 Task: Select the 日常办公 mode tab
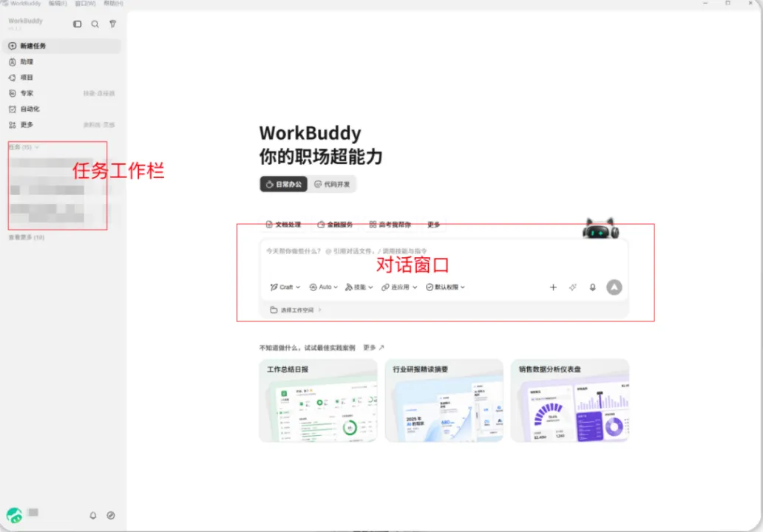pyautogui.click(x=284, y=184)
